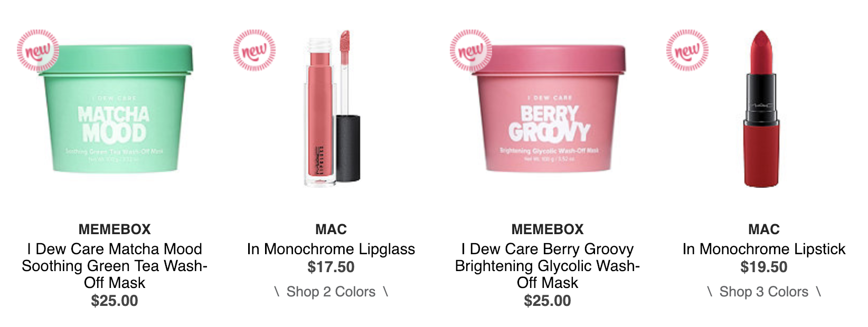Screen dimensions: 868x327
Task: Open the red MAC lipstick image
Action: tap(761, 109)
